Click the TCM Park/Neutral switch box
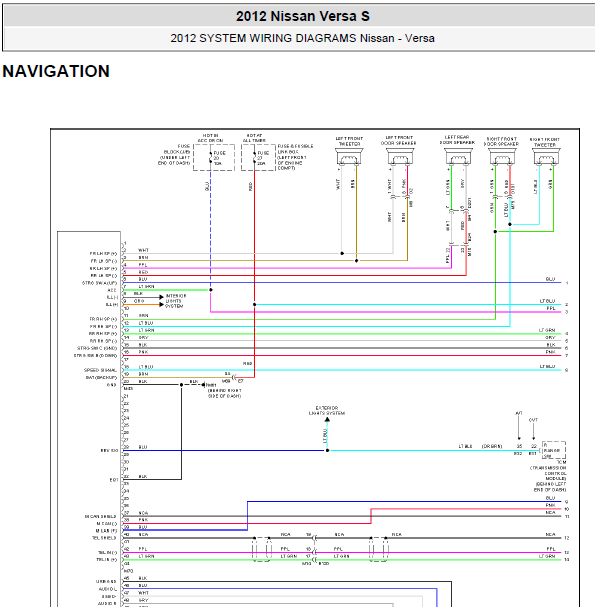The height and width of the screenshot is (607, 595). click(554, 450)
